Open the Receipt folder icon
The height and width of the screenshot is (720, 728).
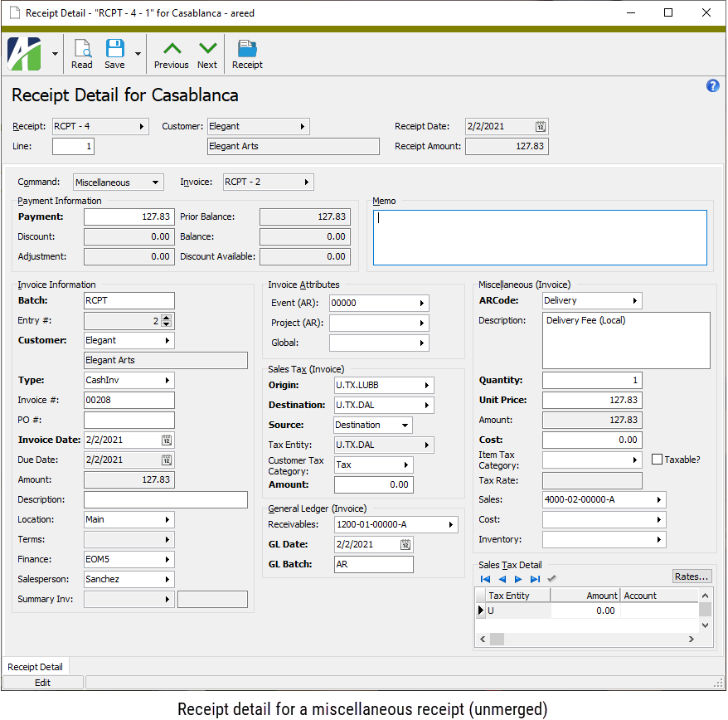(x=247, y=53)
